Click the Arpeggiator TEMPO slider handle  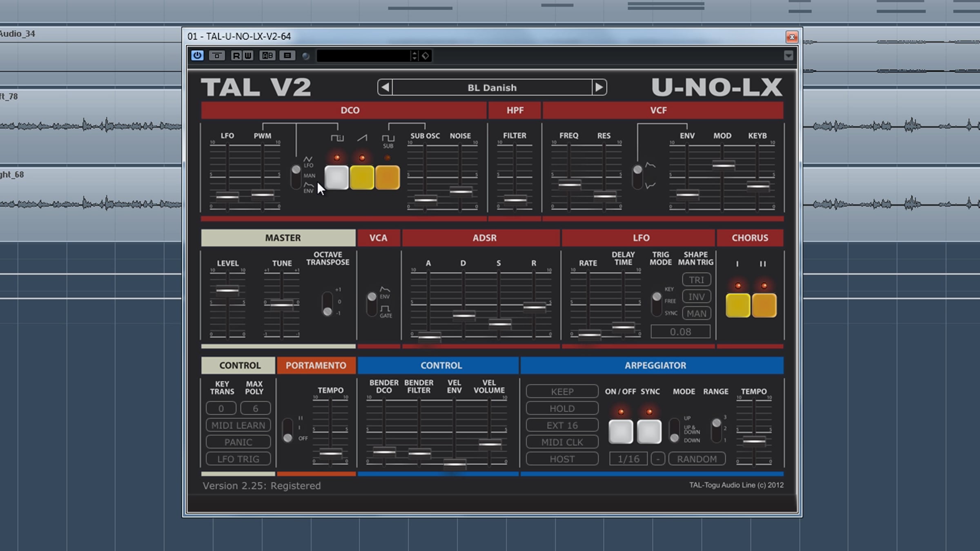(x=754, y=441)
